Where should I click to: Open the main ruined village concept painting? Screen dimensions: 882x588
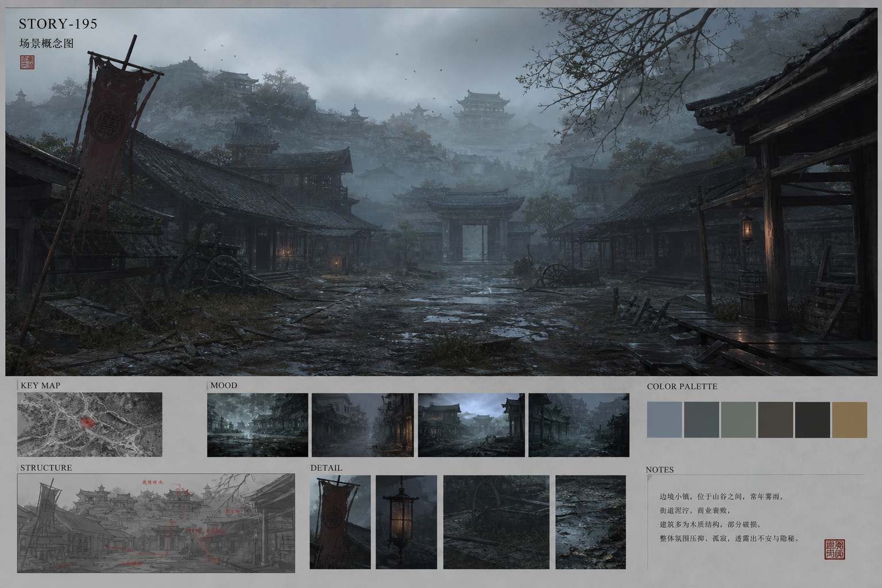point(441,192)
